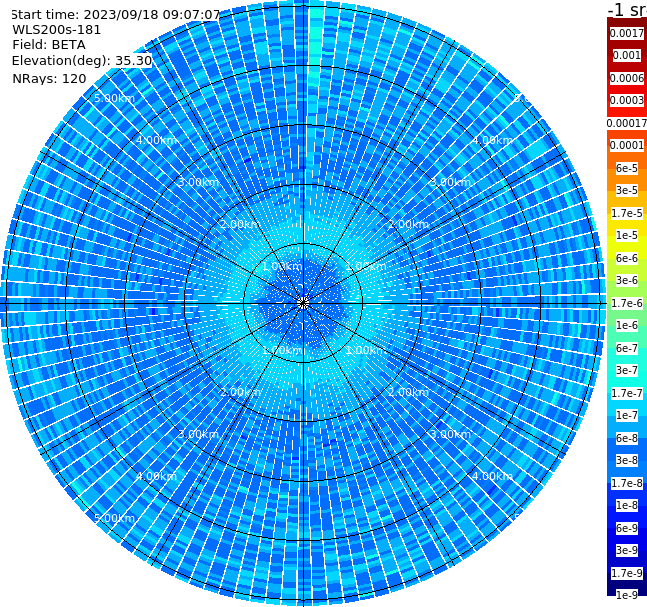
Task: Click the NRays: 120 label
Action: pos(49,78)
